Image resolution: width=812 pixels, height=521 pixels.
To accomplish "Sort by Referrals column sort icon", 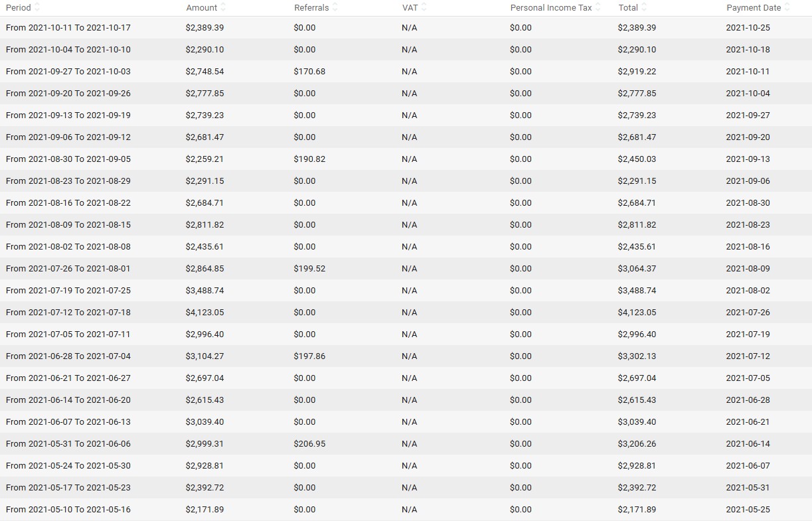I will click(x=335, y=7).
